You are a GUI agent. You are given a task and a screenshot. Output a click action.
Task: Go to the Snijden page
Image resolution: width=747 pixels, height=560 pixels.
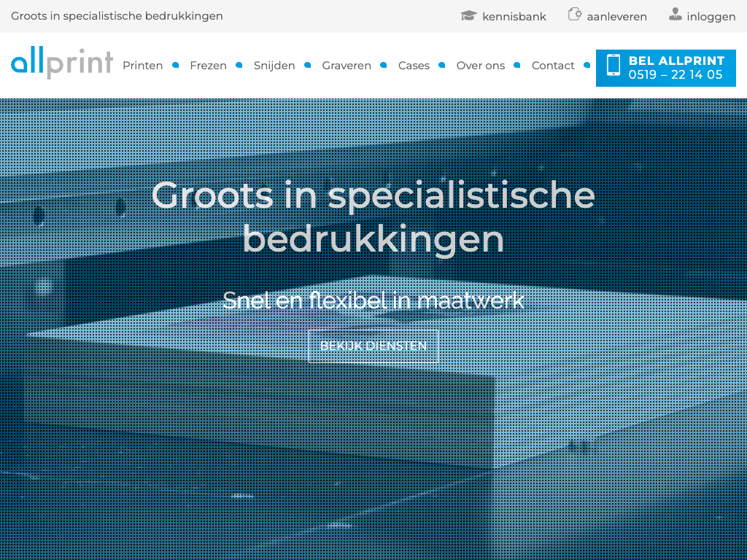[274, 66]
